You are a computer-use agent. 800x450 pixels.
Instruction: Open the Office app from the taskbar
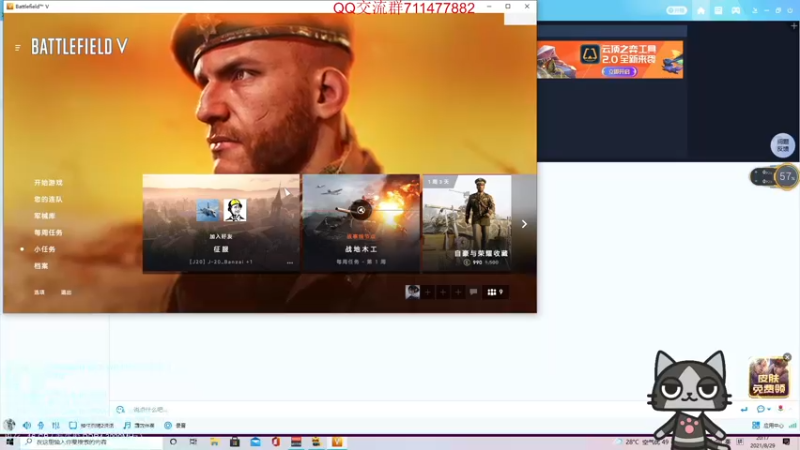(276, 442)
